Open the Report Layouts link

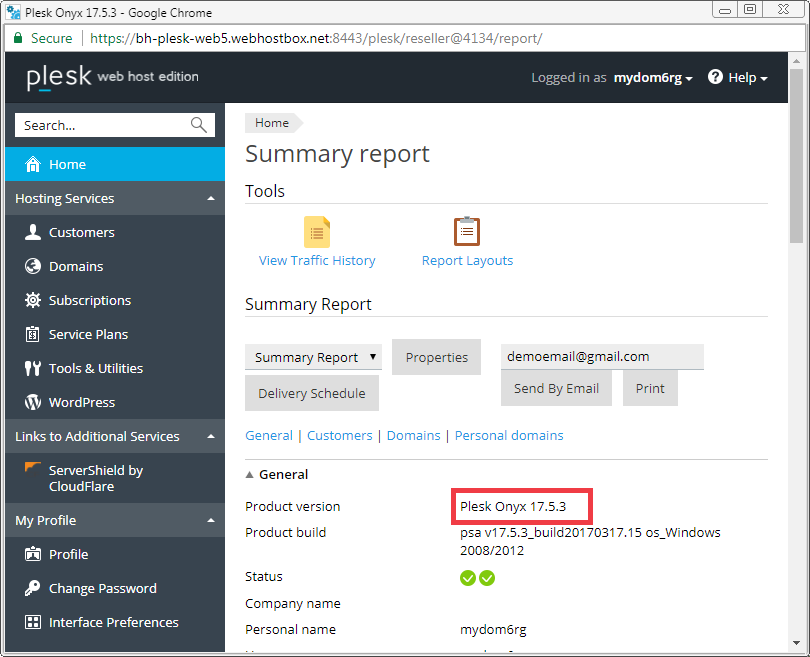click(x=468, y=260)
